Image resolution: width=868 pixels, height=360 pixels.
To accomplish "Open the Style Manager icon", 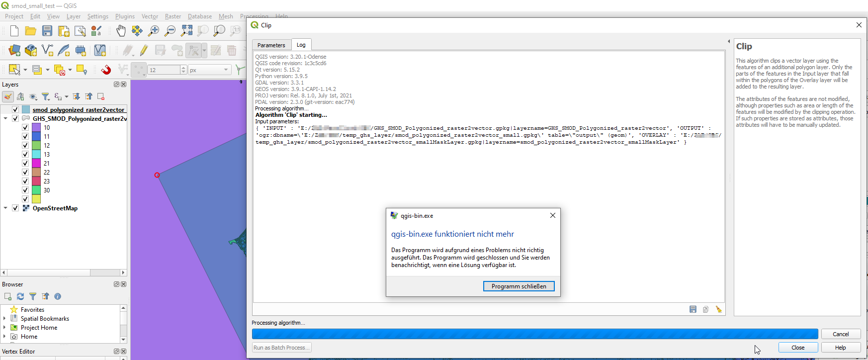I will coord(96,31).
